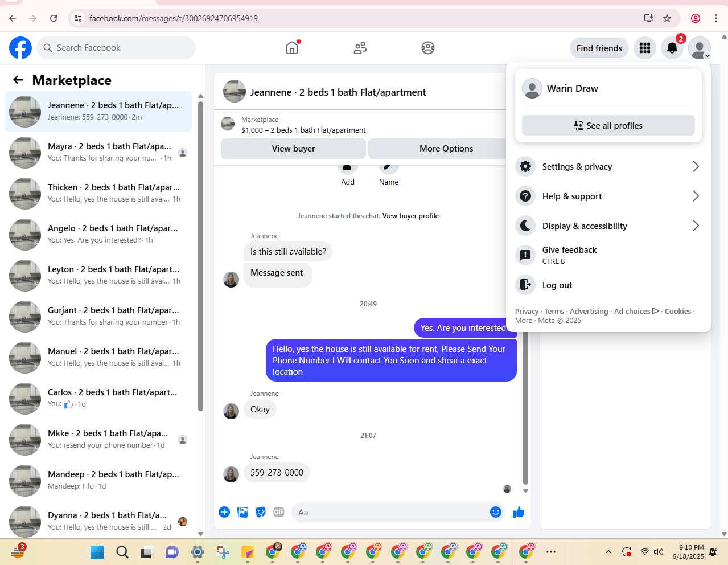Select Log out from account menu
Screen dimensions: 728x565
(x=608, y=285)
